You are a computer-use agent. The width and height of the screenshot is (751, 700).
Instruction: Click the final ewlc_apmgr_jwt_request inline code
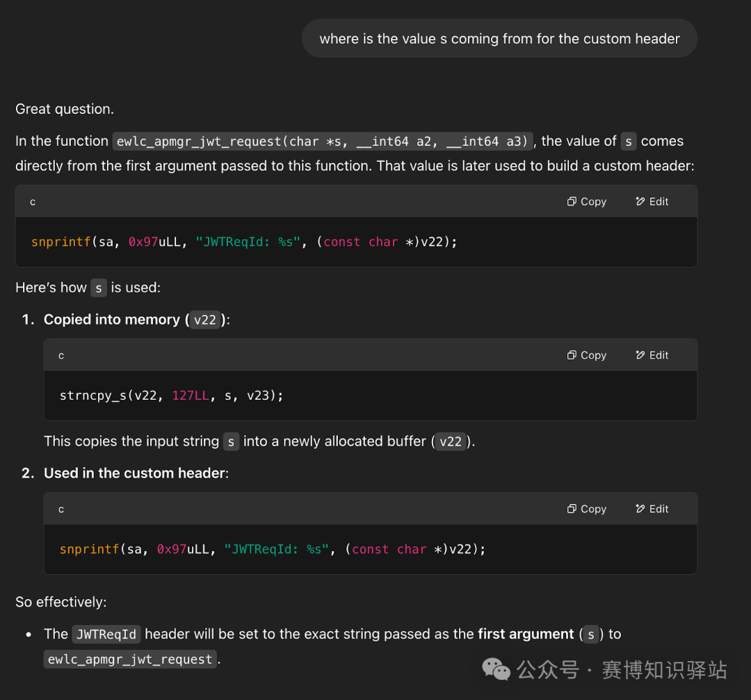pyautogui.click(x=130, y=660)
